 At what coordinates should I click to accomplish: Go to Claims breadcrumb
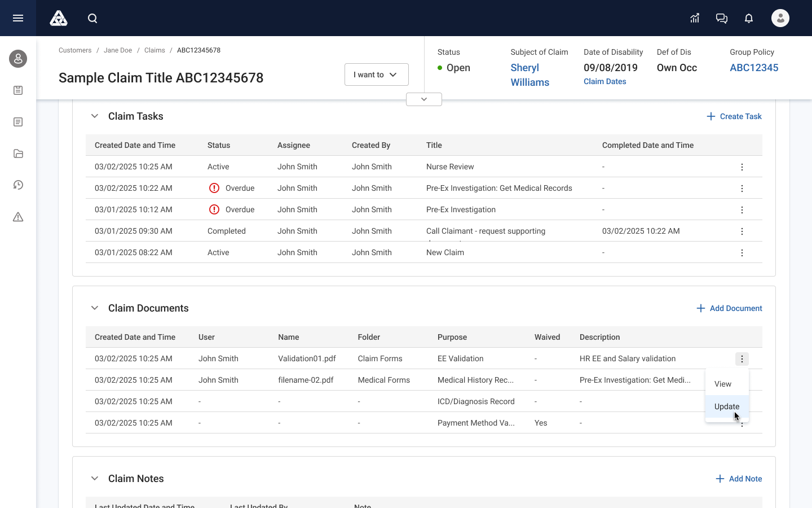click(155, 50)
